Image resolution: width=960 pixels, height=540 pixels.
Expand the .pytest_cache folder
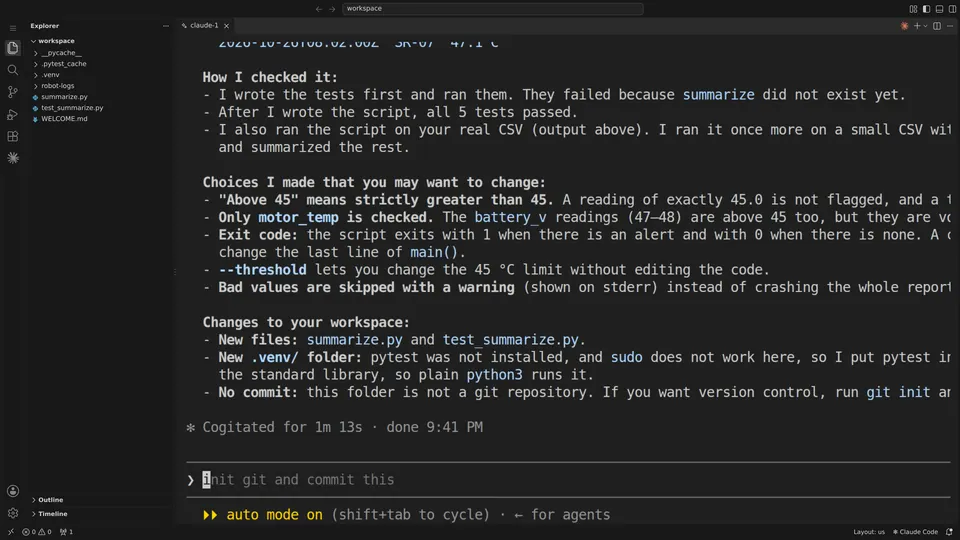tap(64, 64)
